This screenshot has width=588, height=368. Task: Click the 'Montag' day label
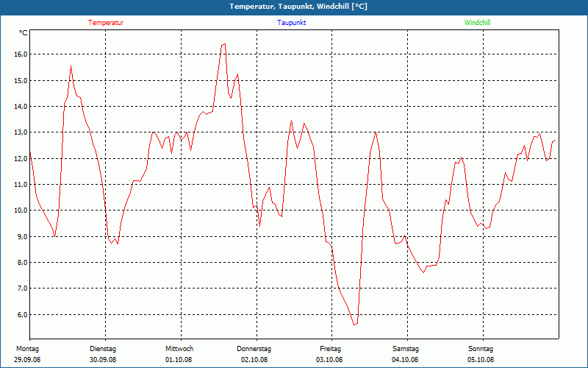click(27, 349)
